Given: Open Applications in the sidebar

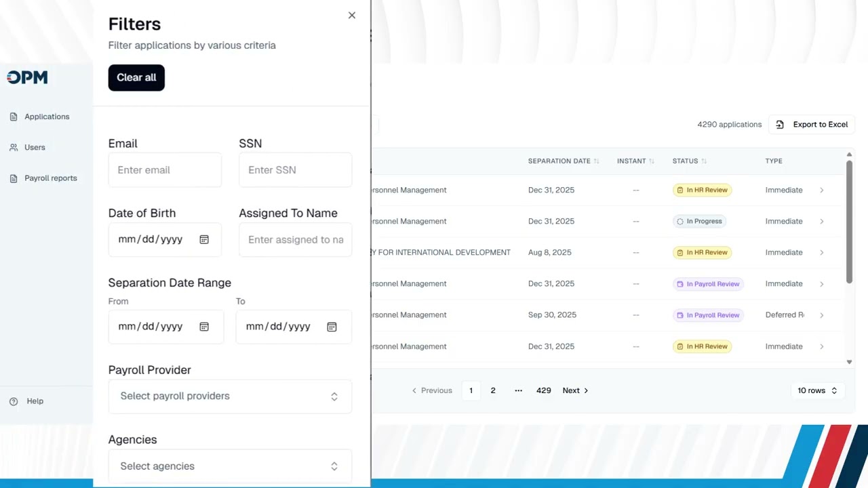Looking at the screenshot, I should point(47,117).
